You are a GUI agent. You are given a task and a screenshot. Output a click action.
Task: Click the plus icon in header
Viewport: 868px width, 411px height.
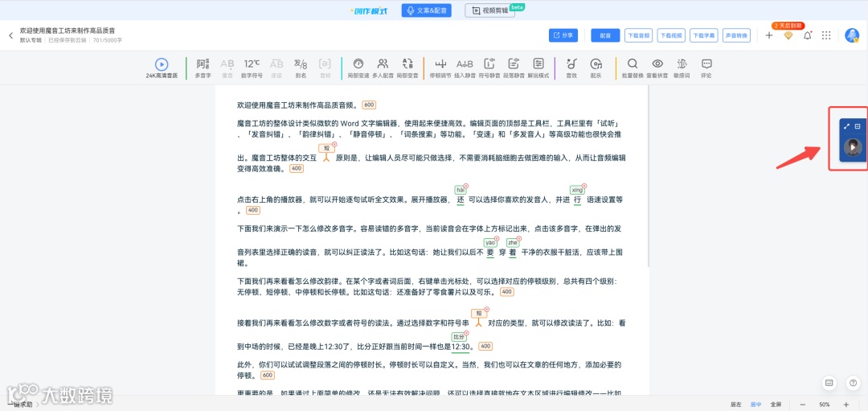pos(769,35)
